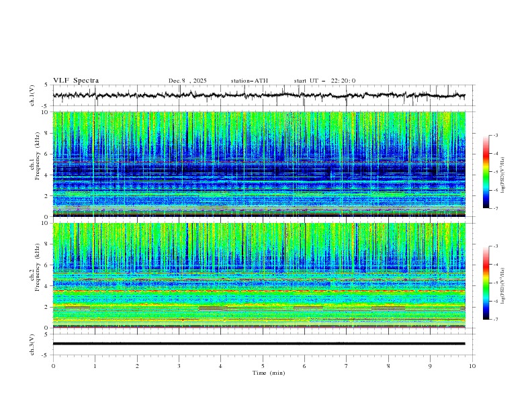Click time axis tick label "5"
The height and width of the screenshot is (411, 532).
pos(263,366)
